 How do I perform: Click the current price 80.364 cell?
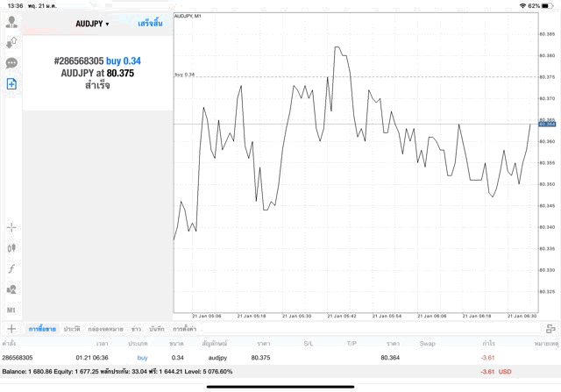[x=390, y=358]
